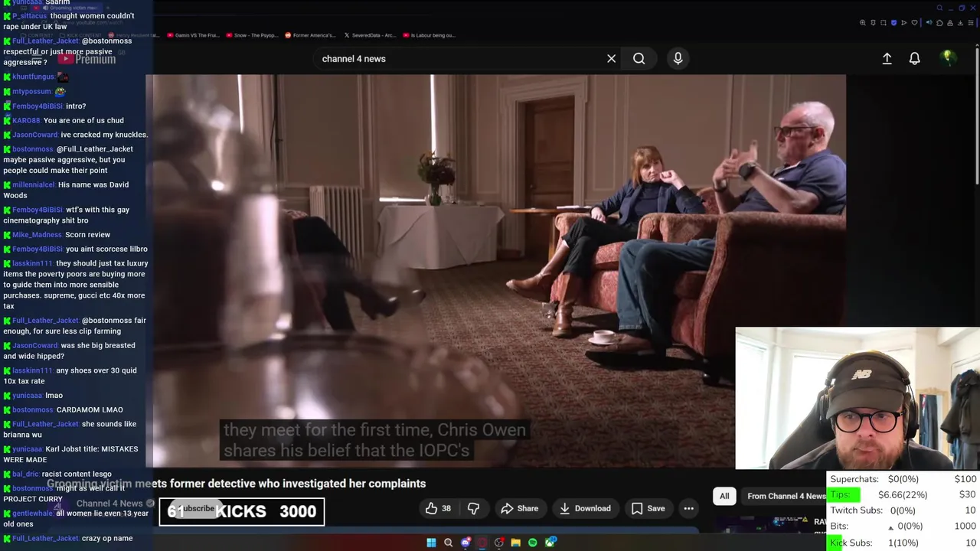The width and height of the screenshot is (980, 551).
Task: Open the Xbox app from the taskbar
Action: click(550, 543)
